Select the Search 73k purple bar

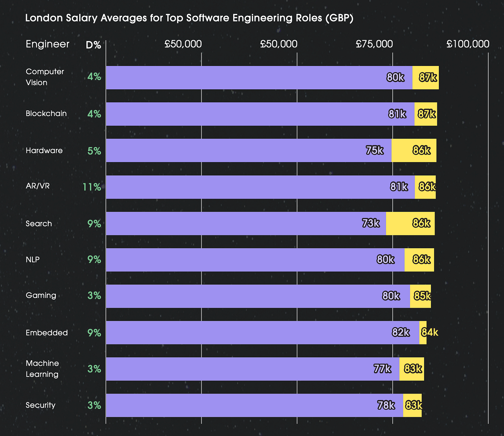246,223
